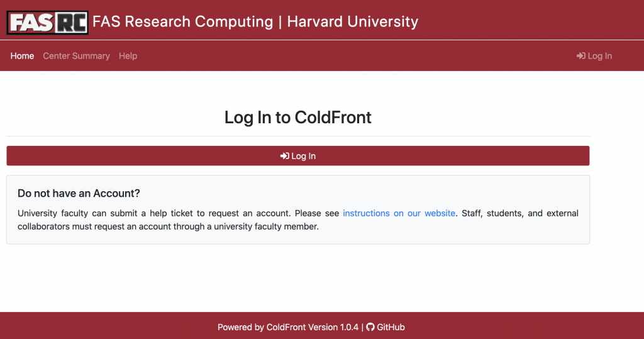644x339 pixels.
Task: Click the Do not have an Account? heading
Action: point(79,193)
